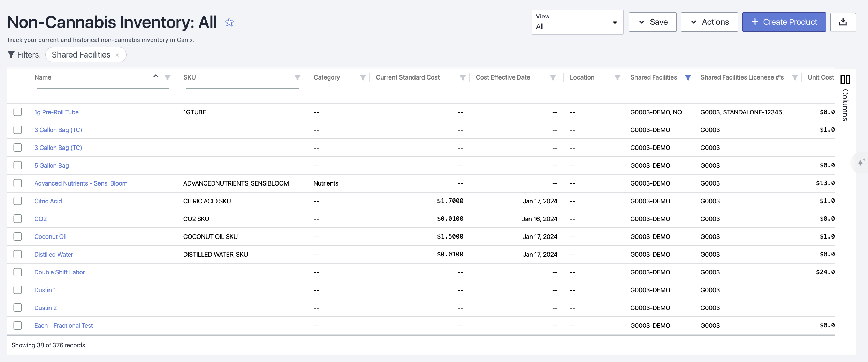
Task: Click the favorite star icon beside title
Action: [x=229, y=22]
